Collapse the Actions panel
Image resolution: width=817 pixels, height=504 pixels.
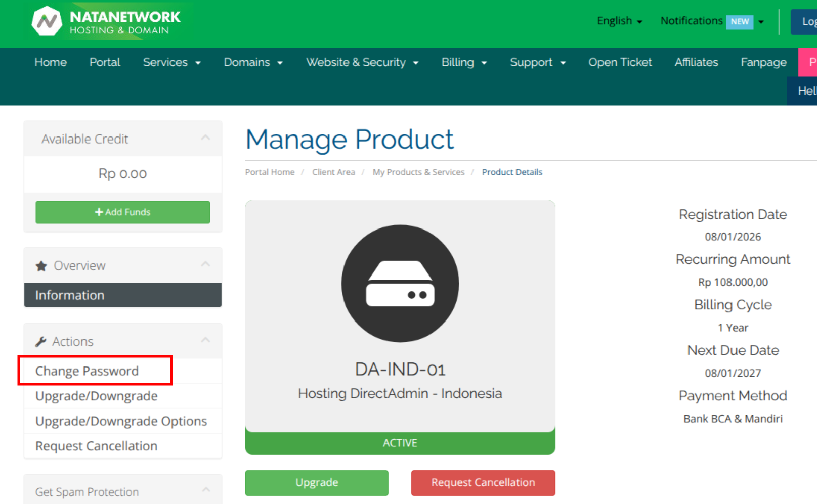coord(205,340)
